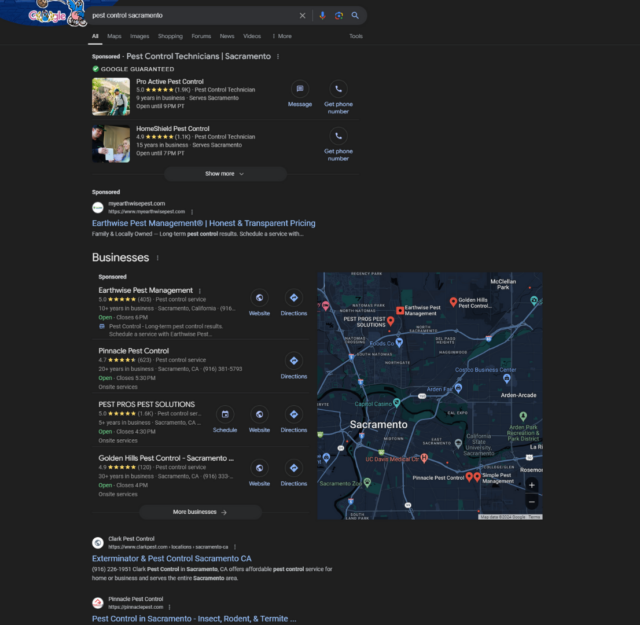This screenshot has width=640, height=625.
Task: Switch to the Images tab
Action: 139,36
